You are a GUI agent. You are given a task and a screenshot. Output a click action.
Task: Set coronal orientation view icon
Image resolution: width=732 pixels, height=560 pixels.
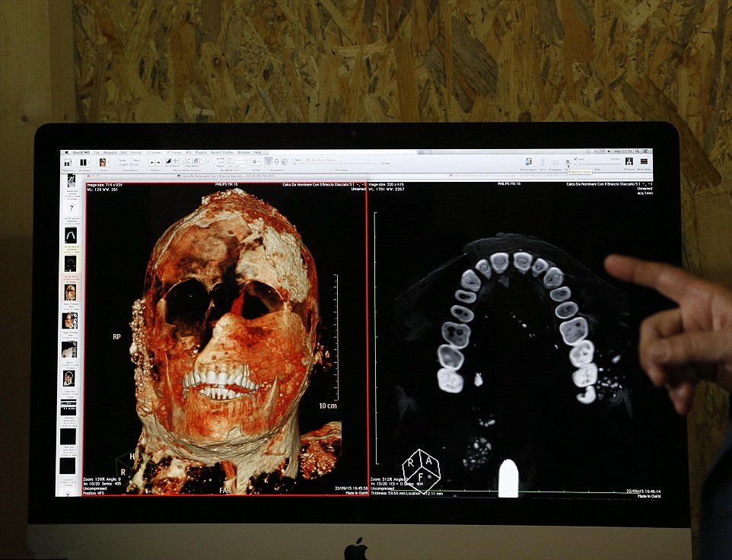coord(276,162)
